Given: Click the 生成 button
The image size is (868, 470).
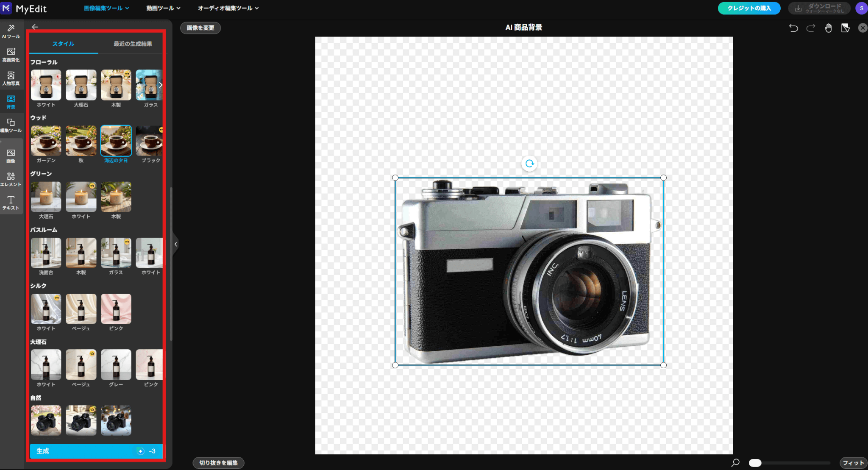Looking at the screenshot, I should pos(96,451).
